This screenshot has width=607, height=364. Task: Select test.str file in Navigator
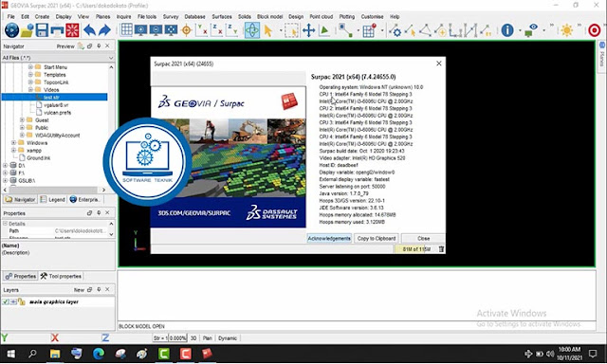point(51,97)
